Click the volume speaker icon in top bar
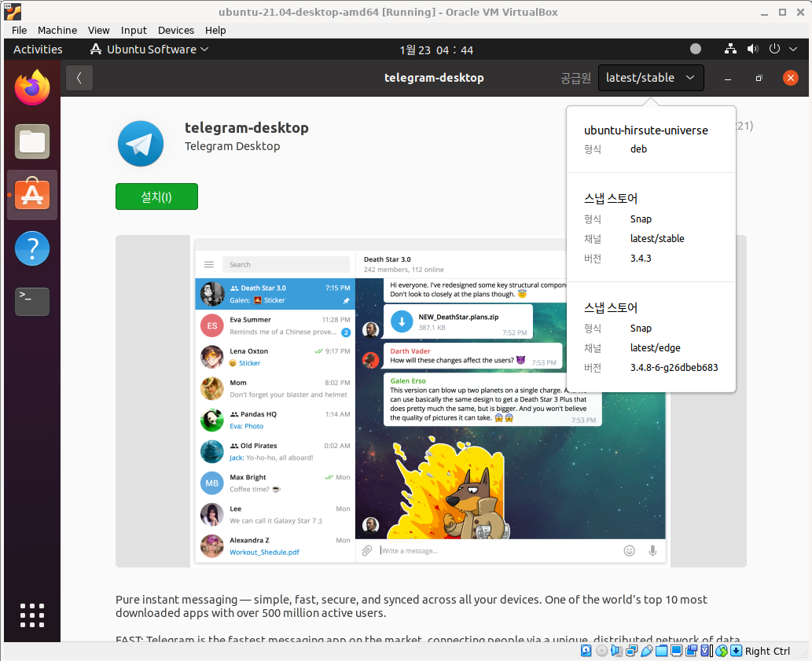Image resolution: width=812 pixels, height=661 pixels. 752,50
